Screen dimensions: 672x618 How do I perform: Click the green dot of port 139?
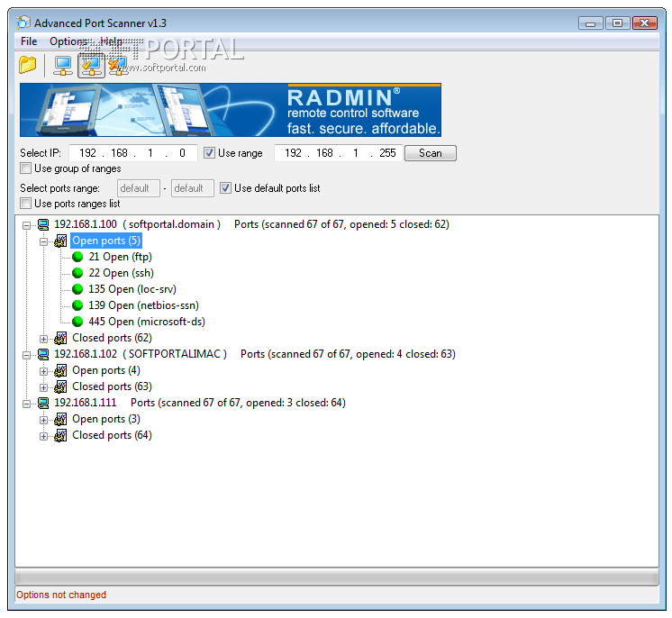77,305
